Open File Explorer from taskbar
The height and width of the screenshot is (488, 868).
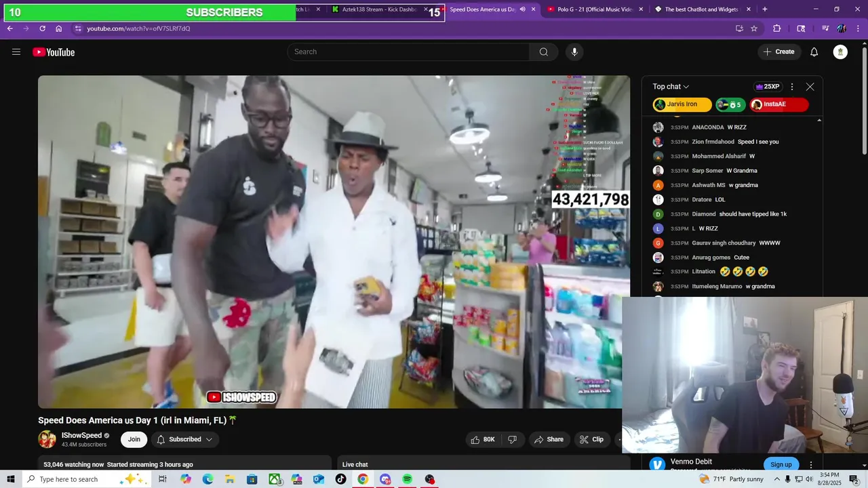pos(230,479)
